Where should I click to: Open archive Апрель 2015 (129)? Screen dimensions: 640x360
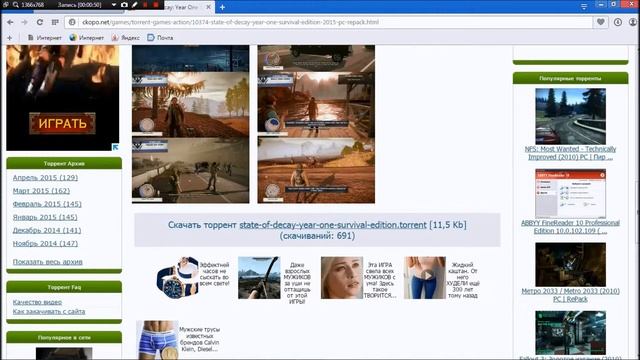45,178
